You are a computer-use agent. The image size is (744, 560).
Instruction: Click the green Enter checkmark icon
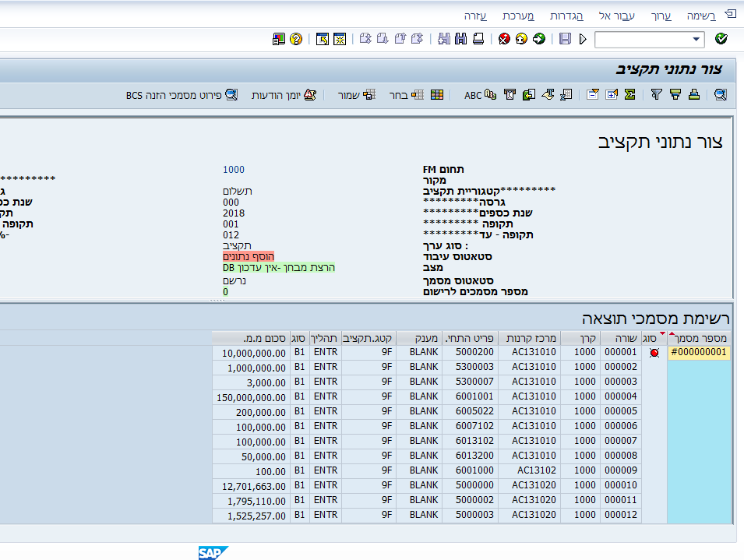click(x=721, y=39)
